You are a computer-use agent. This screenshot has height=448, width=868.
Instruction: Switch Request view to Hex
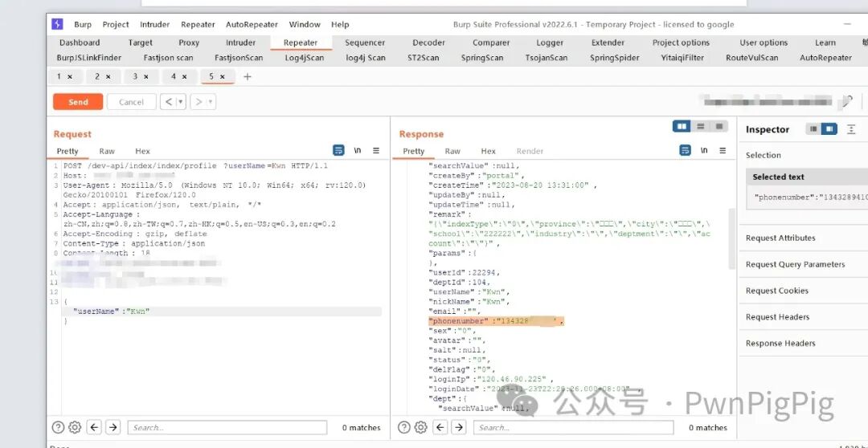[x=142, y=151]
